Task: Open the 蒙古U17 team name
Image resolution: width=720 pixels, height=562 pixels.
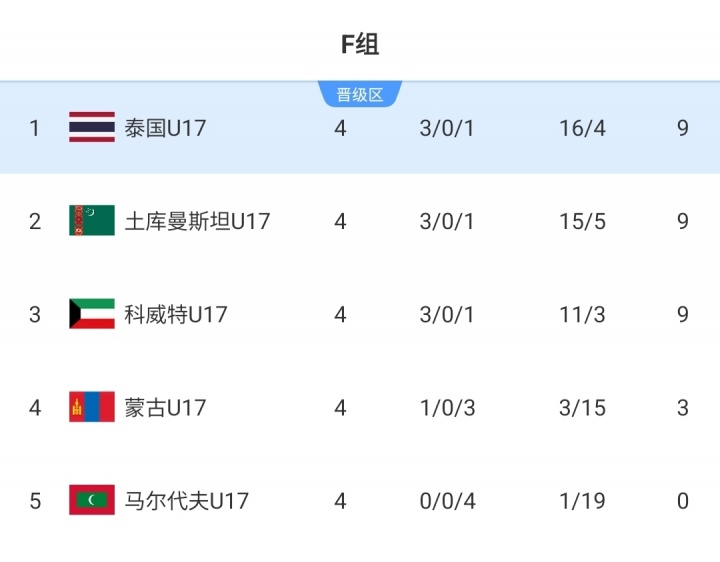Action: pyautogui.click(x=165, y=407)
